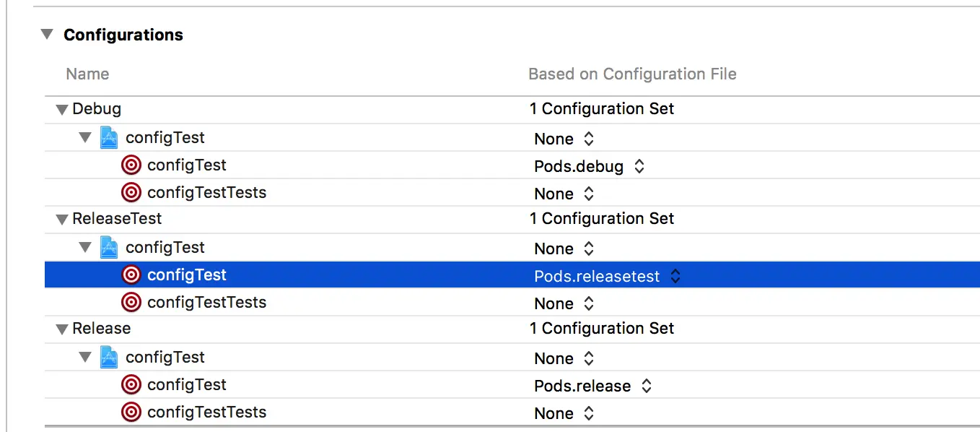This screenshot has height=432, width=980.
Task: Collapse the ReleaseTest configuration group
Action: (x=62, y=220)
